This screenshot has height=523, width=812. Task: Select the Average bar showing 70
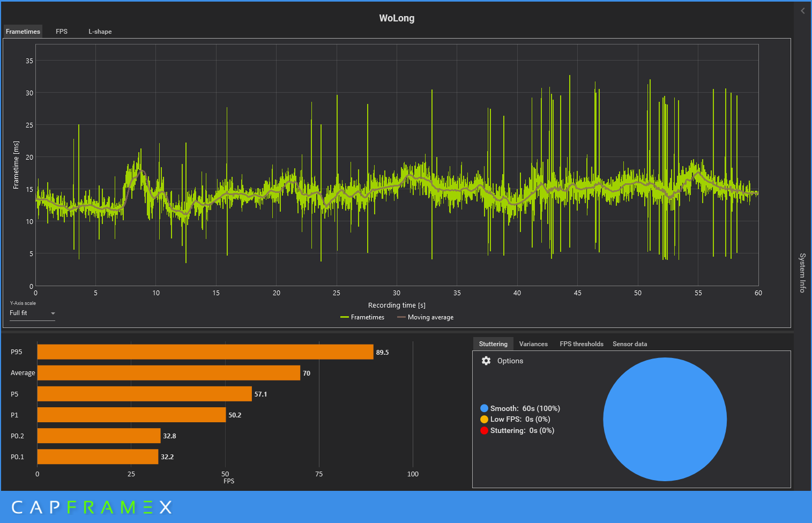click(169, 373)
